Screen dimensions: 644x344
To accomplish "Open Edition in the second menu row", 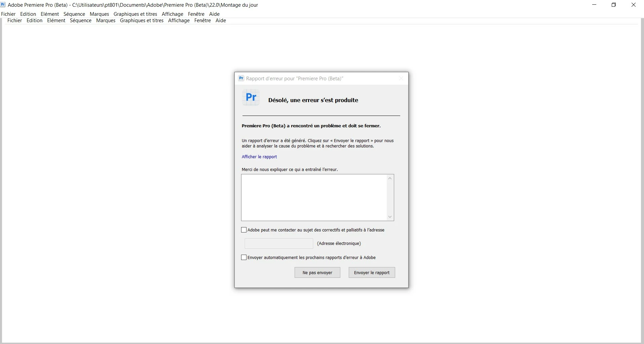I will pyautogui.click(x=35, y=20).
